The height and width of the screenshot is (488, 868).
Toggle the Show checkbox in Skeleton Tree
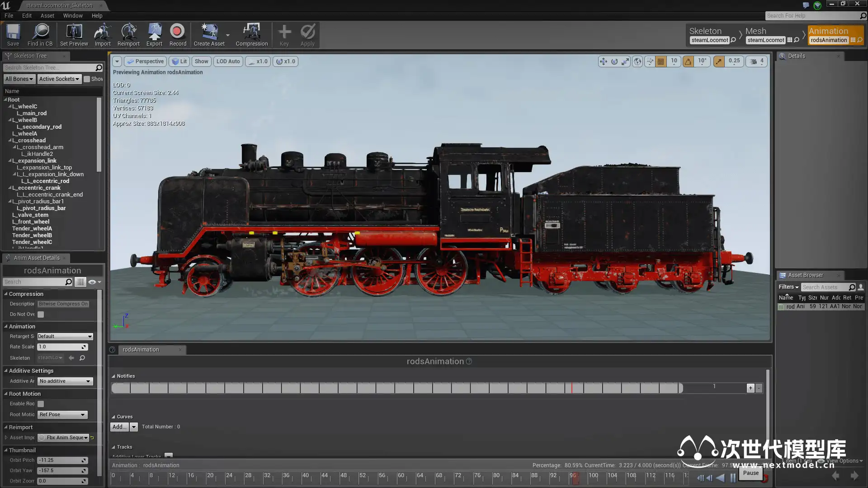pos(87,79)
